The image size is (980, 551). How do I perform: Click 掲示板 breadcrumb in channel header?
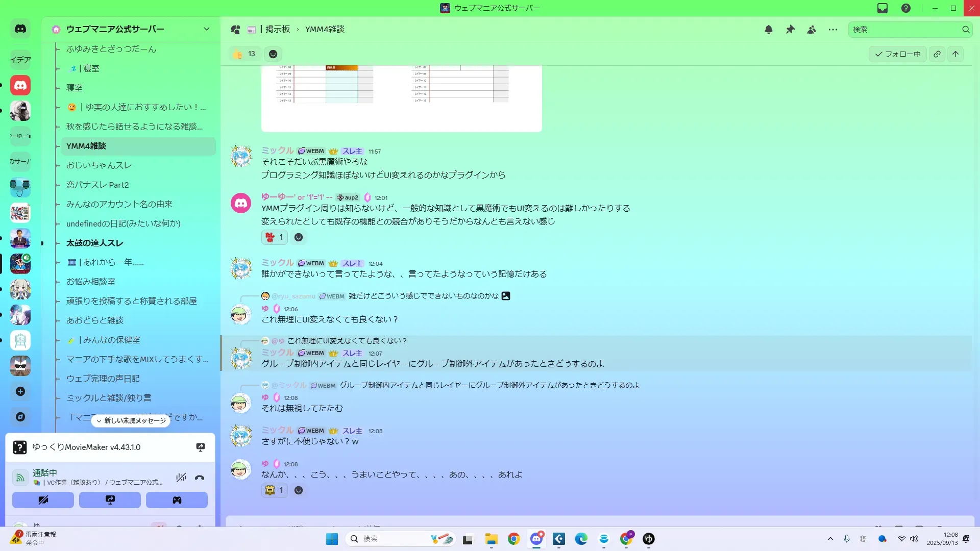pos(277,30)
